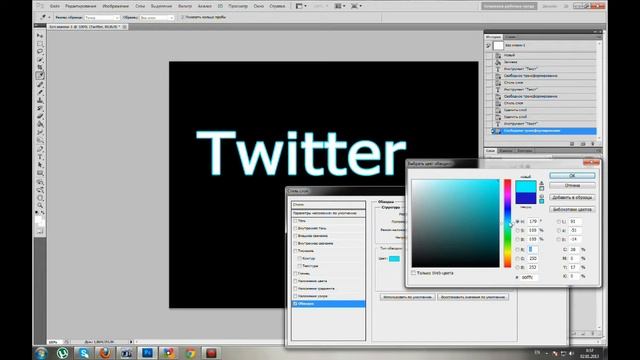This screenshot has width=640, height=360.
Task: Select the Eraser tool
Action: point(40,116)
